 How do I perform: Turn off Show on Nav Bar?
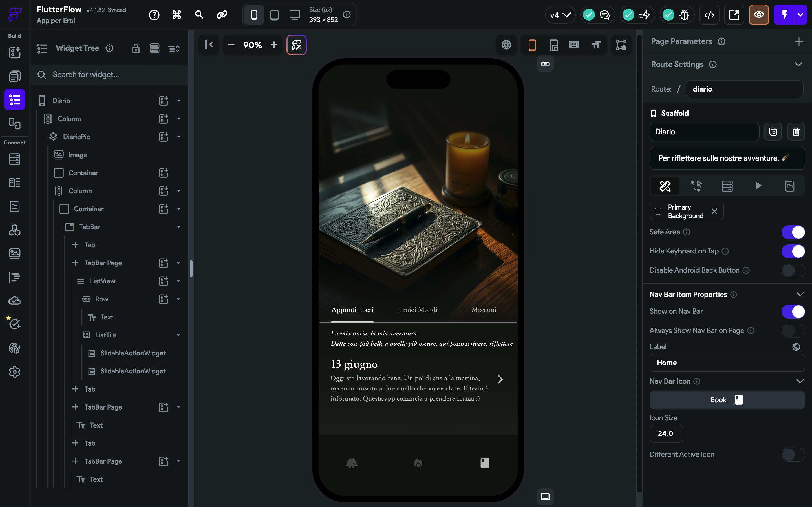pos(793,312)
